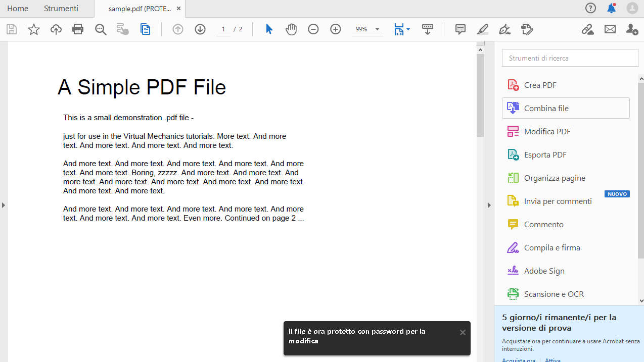Image resolution: width=644 pixels, height=362 pixels.
Task: Expand the hidden left navigation pane
Action: 3,205
